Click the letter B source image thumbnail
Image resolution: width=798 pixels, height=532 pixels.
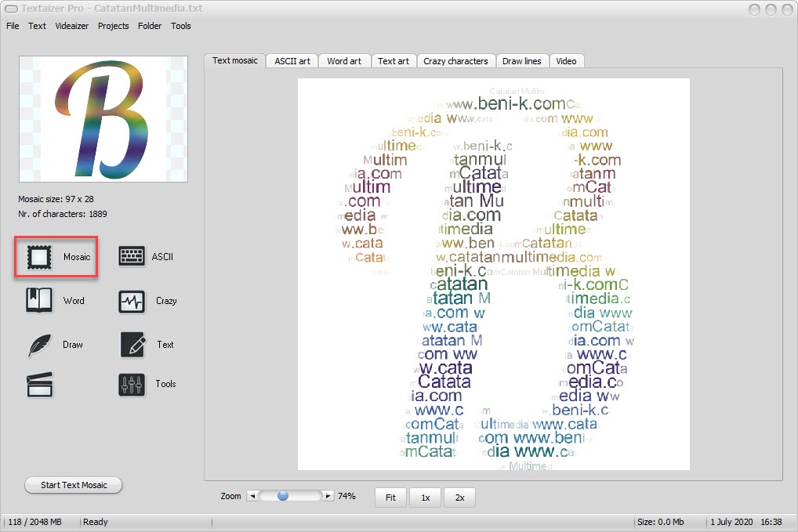[103, 119]
